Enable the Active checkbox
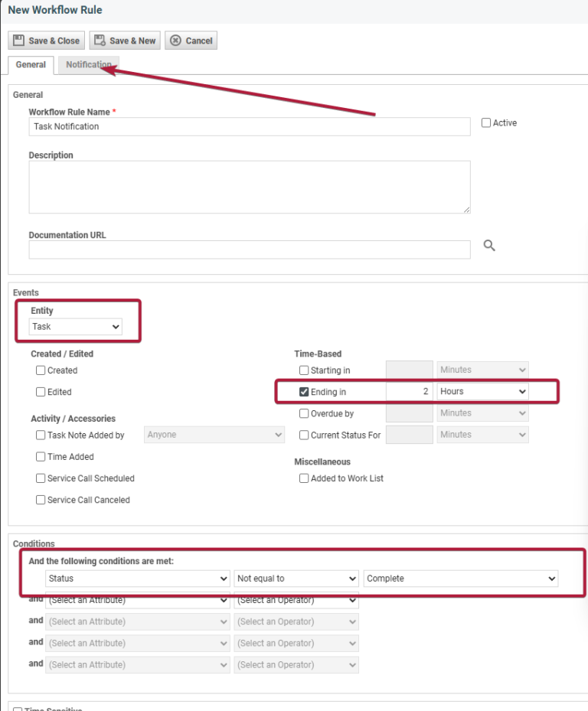Screen dimensions: 588x711 488,122
